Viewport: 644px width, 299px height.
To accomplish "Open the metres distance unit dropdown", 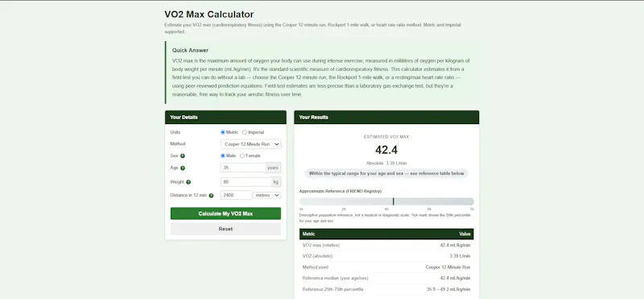I will coord(266,195).
